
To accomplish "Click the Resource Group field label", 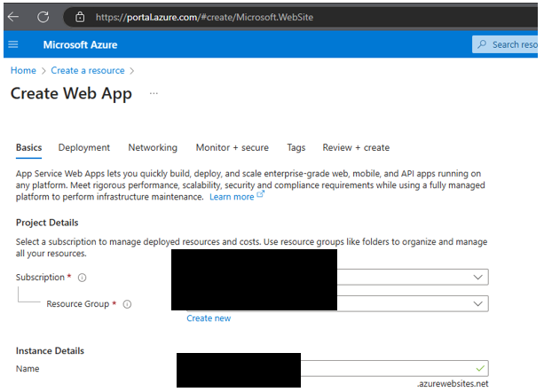I will pyautogui.click(x=78, y=304).
